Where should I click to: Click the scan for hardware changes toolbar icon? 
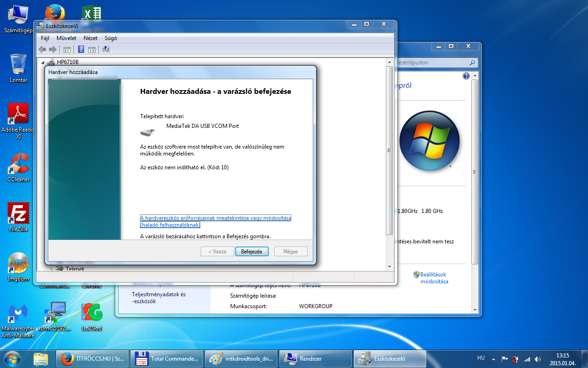[106, 50]
